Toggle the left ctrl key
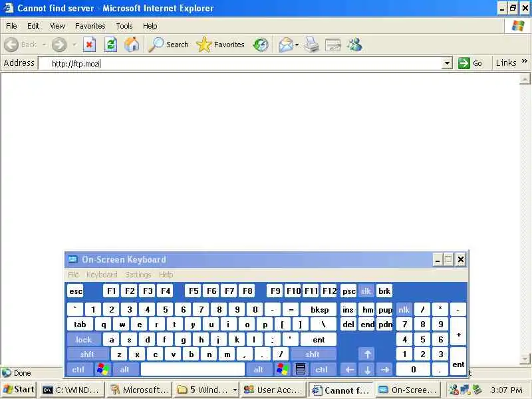The image size is (532, 399). click(x=78, y=369)
